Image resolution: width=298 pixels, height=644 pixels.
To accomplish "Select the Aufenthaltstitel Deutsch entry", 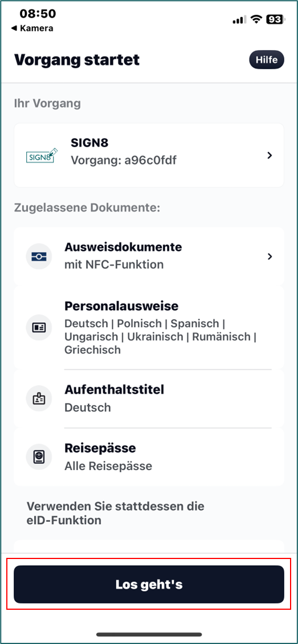I will pos(149,398).
